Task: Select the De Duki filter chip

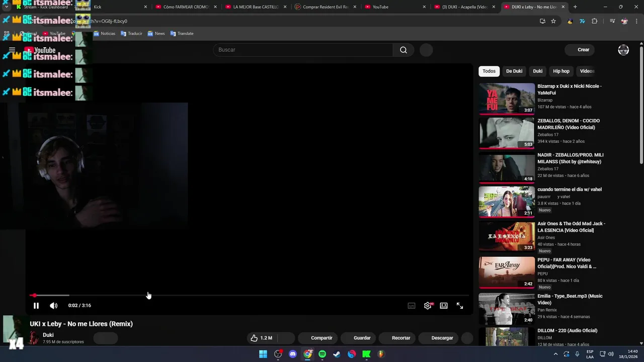Action: [x=514, y=71]
